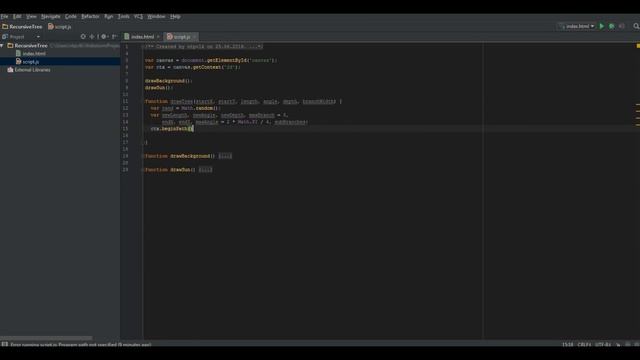
Task: Open Project panel gear settings
Action: [x=104, y=36]
